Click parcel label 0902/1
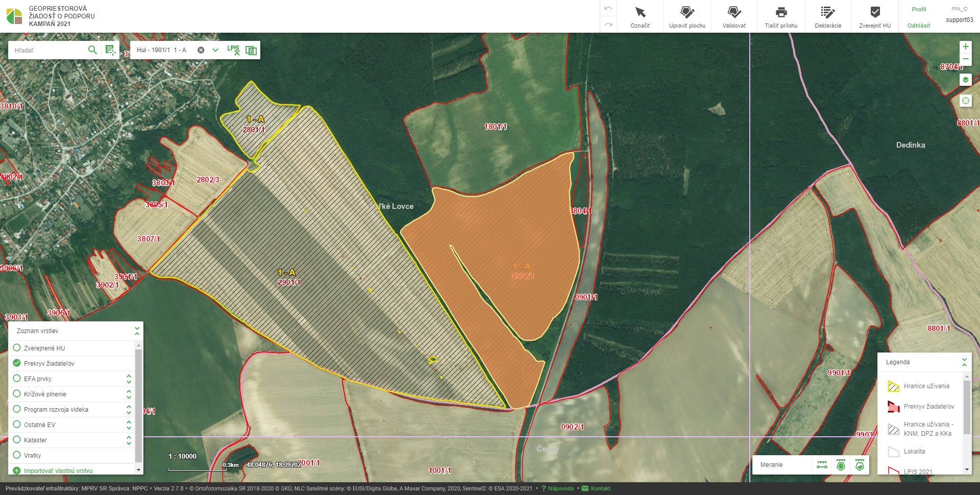This screenshot has width=980, height=495. click(x=572, y=427)
